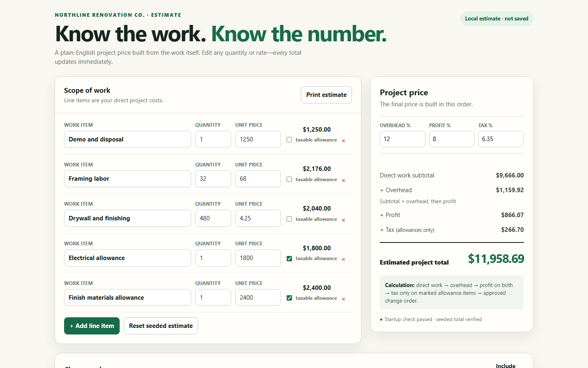Click the 'Project price' heading
This screenshot has height=368, width=588.
point(404,92)
